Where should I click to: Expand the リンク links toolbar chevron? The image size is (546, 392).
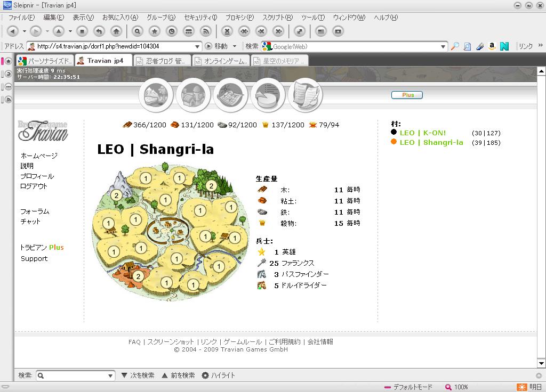541,45
